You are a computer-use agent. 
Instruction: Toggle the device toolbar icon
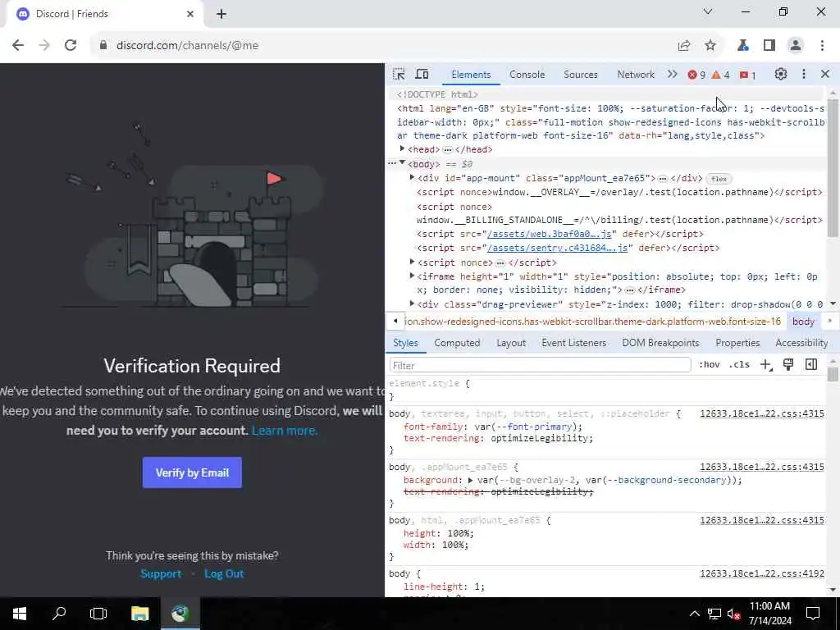422,74
